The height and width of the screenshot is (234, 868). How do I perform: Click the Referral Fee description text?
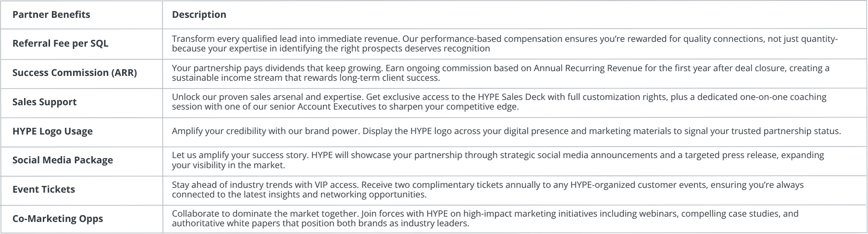pos(505,44)
